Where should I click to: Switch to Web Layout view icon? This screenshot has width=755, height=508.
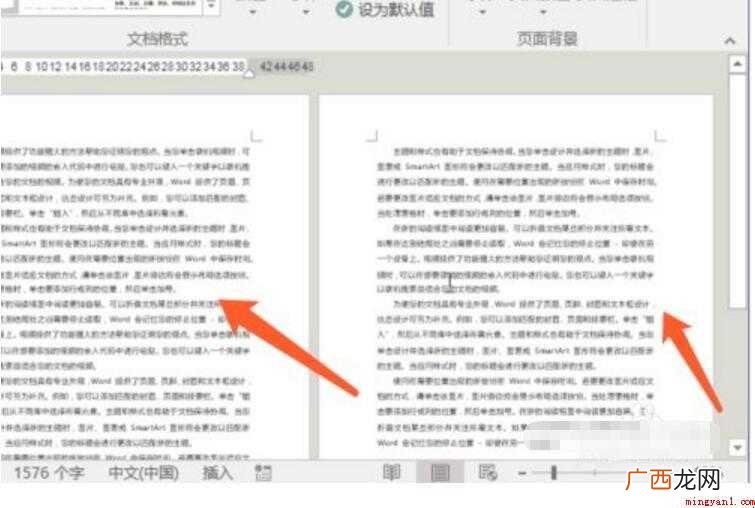[488, 472]
